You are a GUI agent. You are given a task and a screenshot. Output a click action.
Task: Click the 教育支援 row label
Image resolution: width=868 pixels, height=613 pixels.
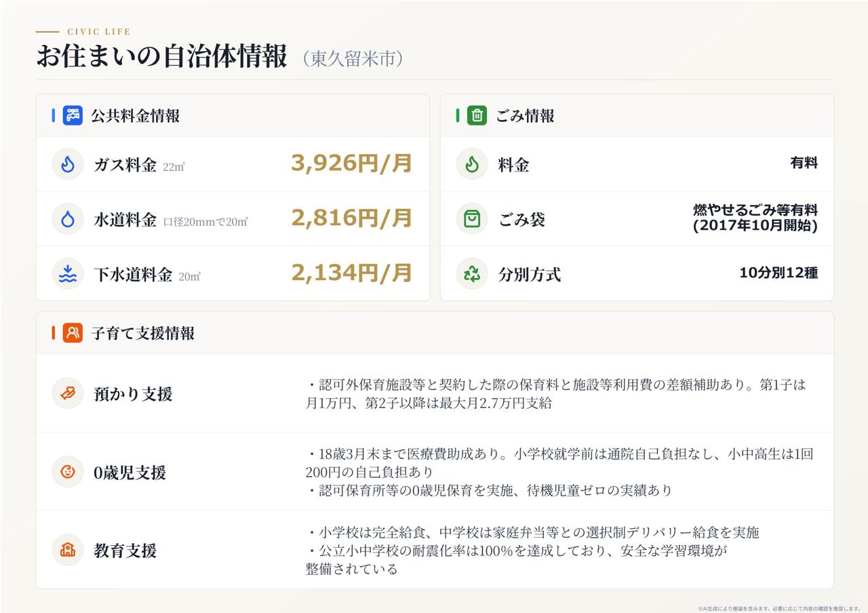(125, 551)
